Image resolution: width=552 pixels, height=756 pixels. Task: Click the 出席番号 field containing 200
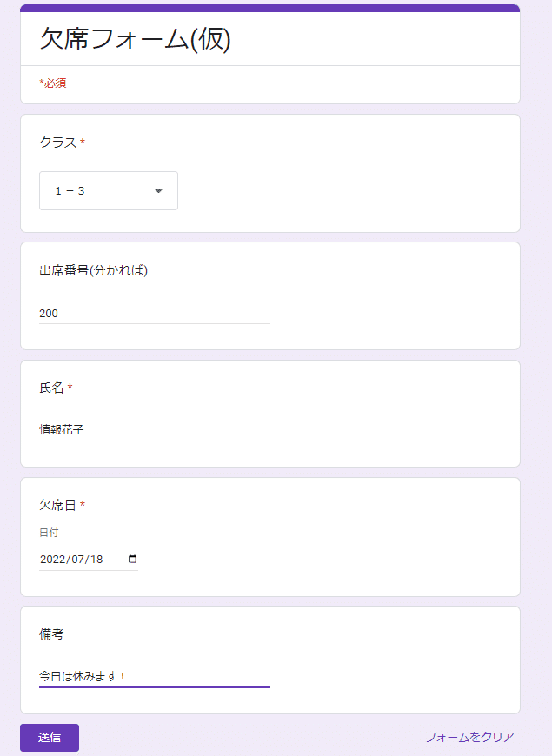(x=155, y=314)
